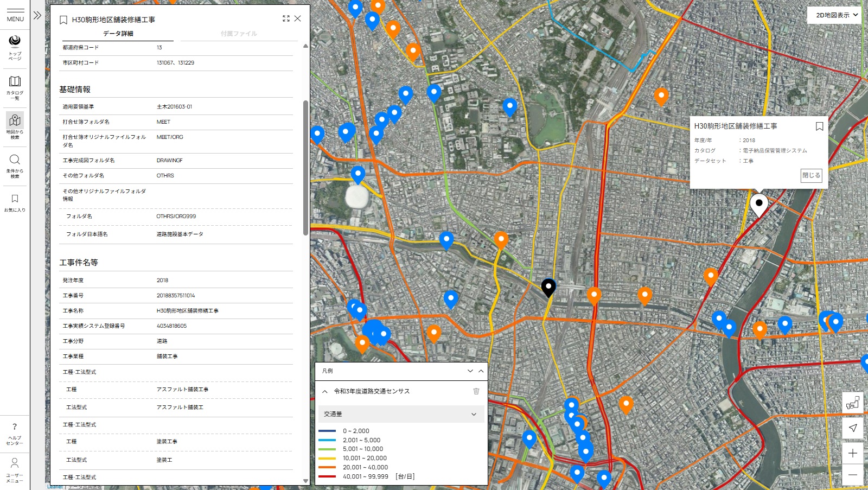This screenshot has width=868, height=490.
Task: Zoom in the map with plus button
Action: tap(852, 453)
